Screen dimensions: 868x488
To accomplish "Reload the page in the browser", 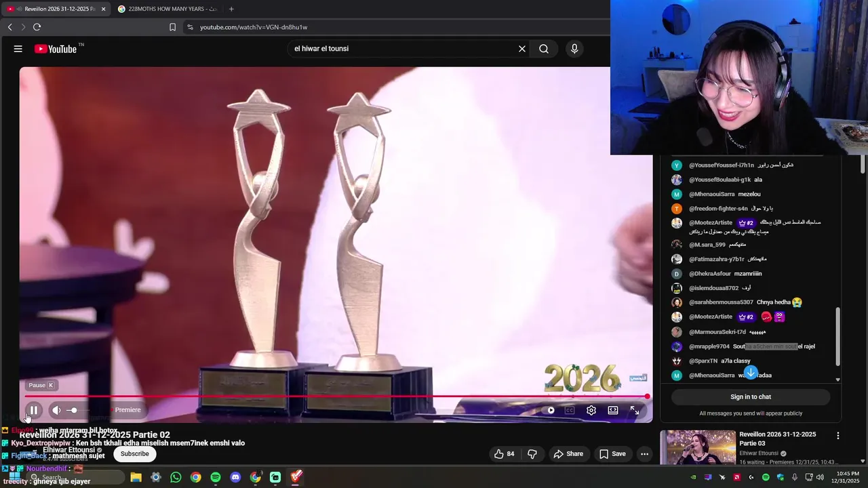I will [x=37, y=27].
